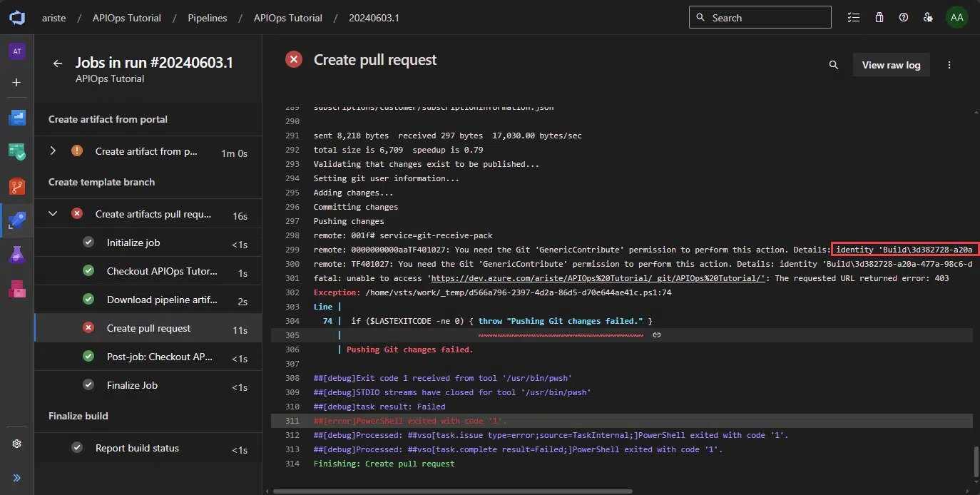Click the 'View raw log' button
The height and width of the screenshot is (495, 980).
pos(891,64)
